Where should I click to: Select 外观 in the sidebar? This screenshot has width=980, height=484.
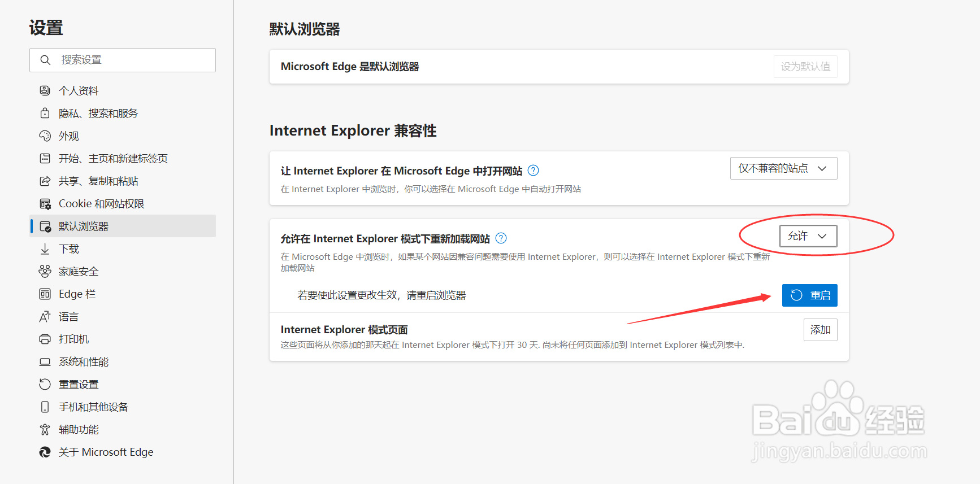click(x=123, y=136)
